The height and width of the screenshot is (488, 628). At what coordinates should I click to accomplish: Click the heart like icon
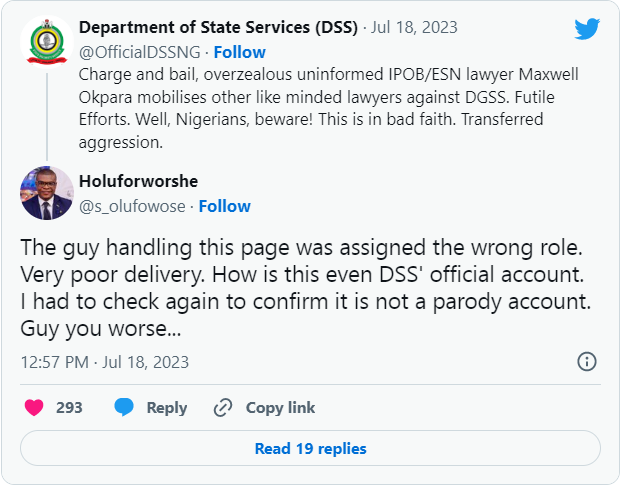click(34, 408)
